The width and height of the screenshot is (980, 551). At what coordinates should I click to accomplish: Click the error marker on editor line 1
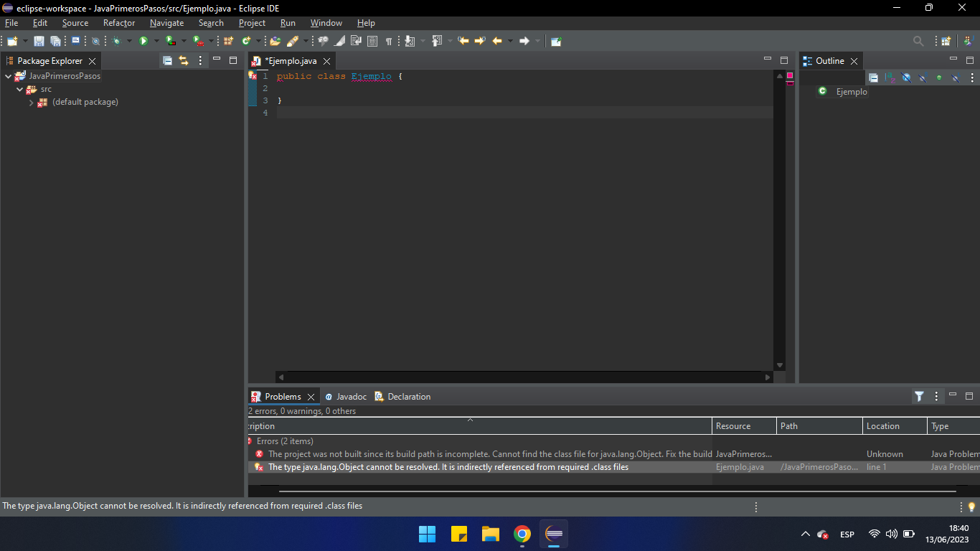coord(253,75)
